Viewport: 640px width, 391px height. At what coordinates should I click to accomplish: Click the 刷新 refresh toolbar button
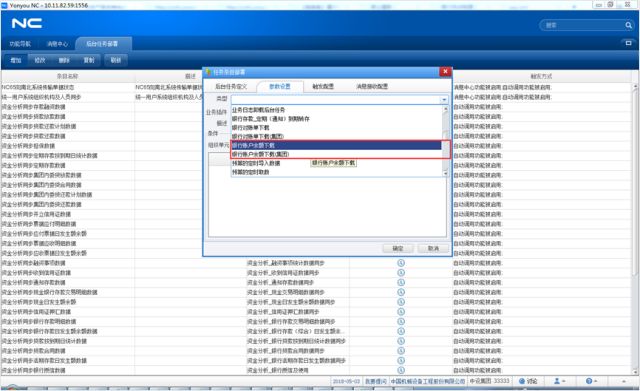tap(116, 60)
